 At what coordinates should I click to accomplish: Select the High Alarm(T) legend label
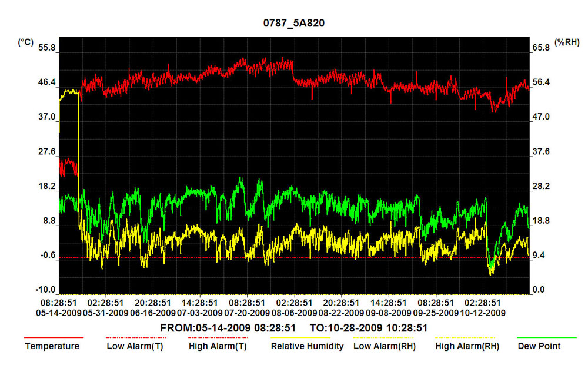pos(218,346)
